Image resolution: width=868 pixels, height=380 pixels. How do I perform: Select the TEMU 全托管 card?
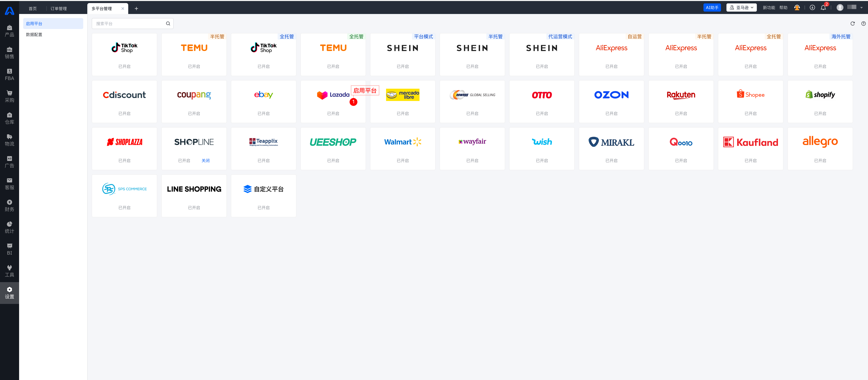333,55
